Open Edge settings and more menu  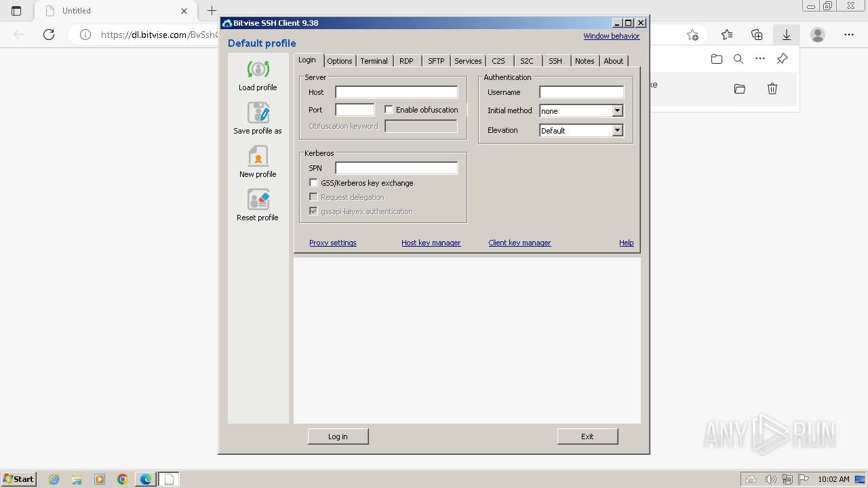pos(849,35)
